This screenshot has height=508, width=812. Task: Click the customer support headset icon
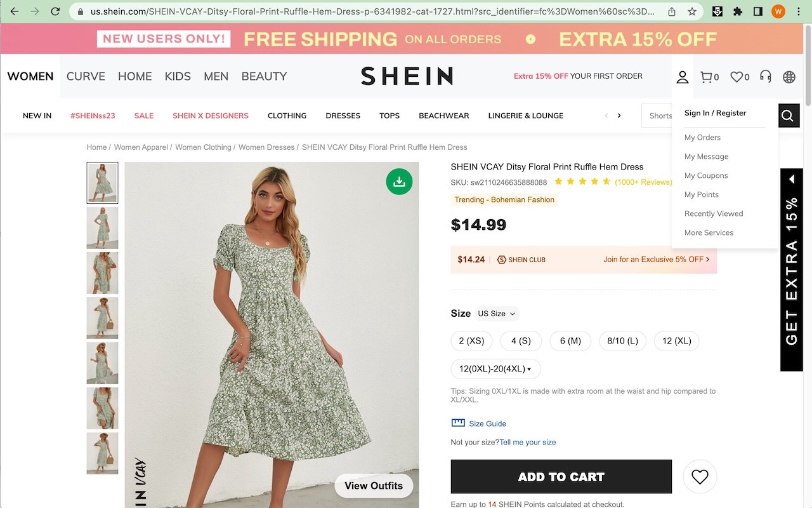click(x=766, y=77)
